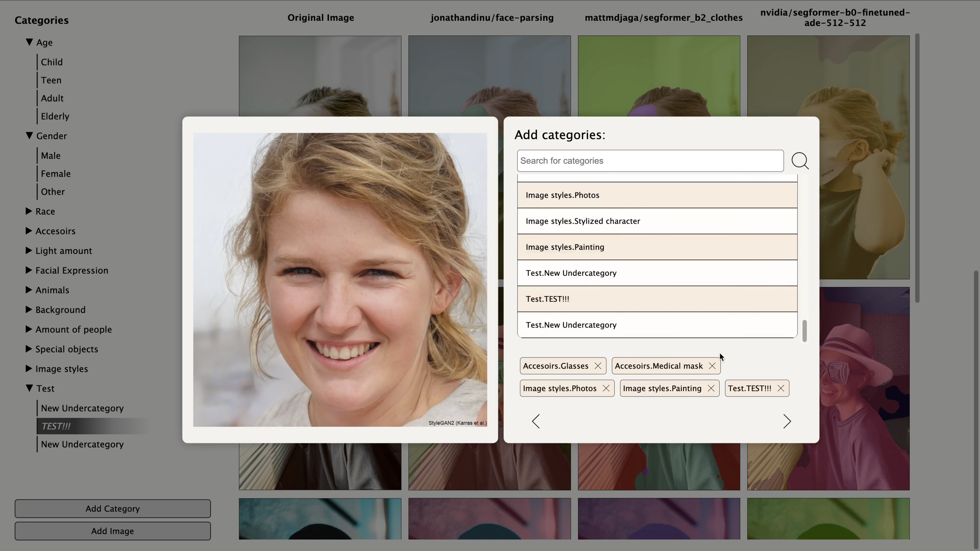The image size is (980, 551).
Task: Collapse the Age category tree
Action: (29, 42)
